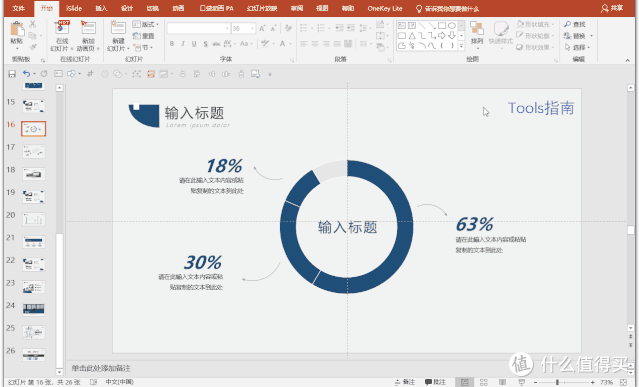The width and height of the screenshot is (639, 387).
Task: Select the triangle shape in shapes gallery
Action: click(x=412, y=36)
